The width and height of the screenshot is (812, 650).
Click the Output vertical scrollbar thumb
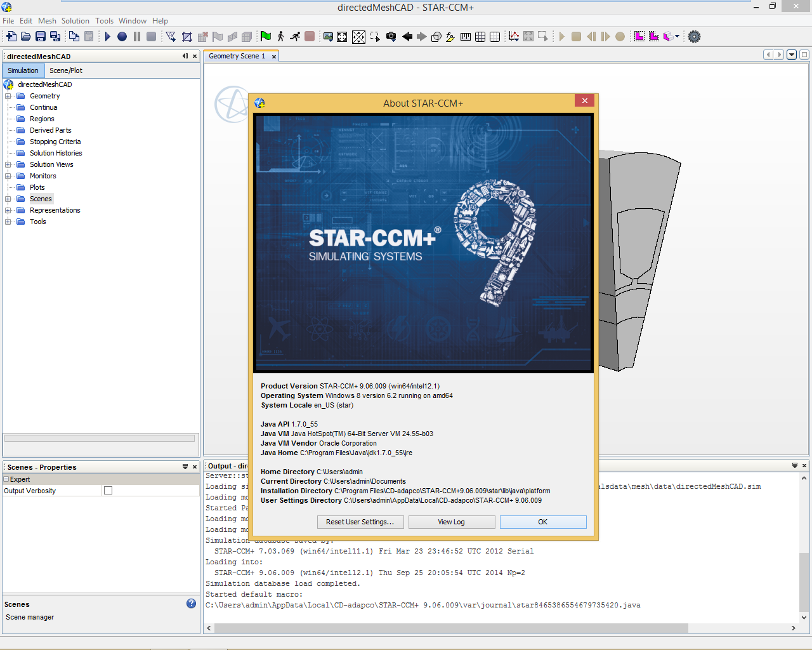point(804,583)
